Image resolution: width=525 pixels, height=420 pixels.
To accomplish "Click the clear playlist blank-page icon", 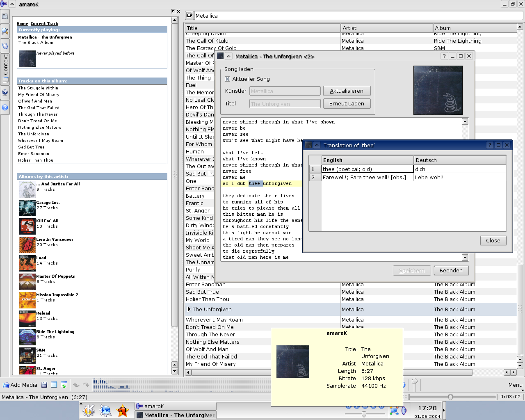I will tap(54, 385).
